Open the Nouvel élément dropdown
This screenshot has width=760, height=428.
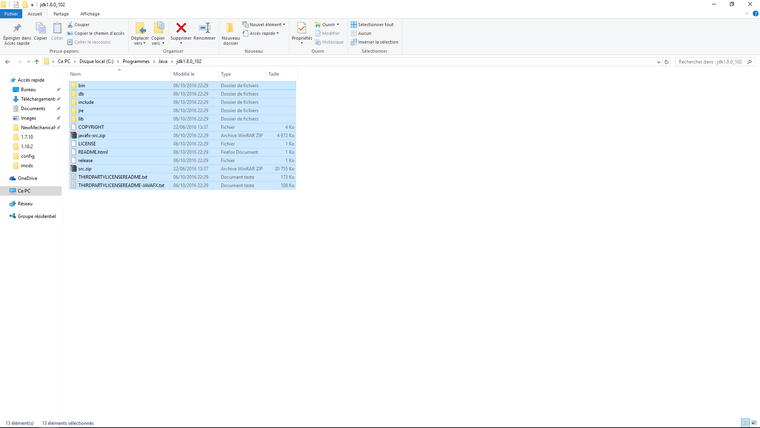pos(265,25)
